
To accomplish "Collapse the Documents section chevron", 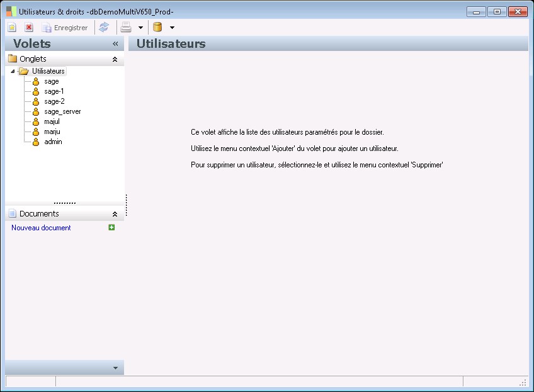I will [x=115, y=214].
